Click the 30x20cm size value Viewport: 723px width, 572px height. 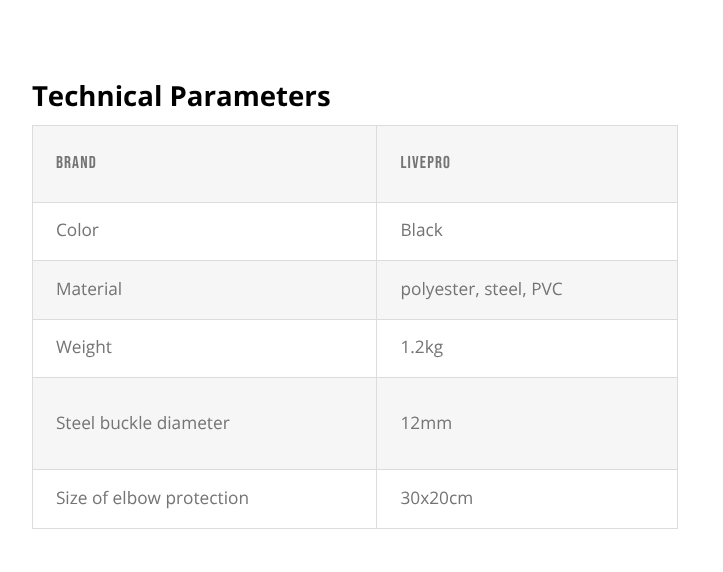(x=436, y=498)
